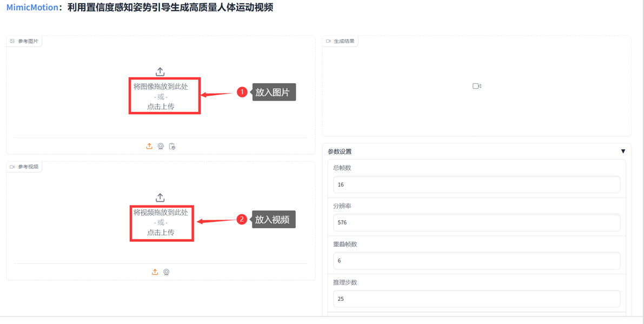Open the MimicMotion link in the title
Image resolution: width=644 pixels, height=324 pixels.
pos(32,8)
